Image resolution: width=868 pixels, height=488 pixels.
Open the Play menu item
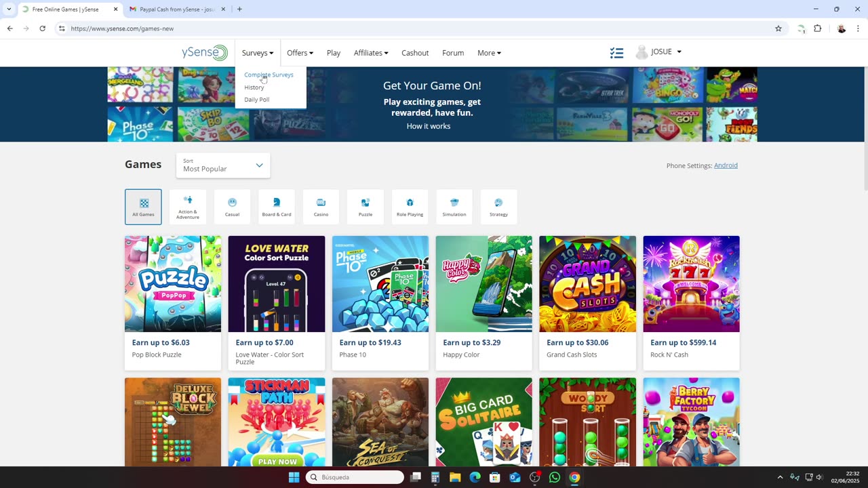tap(334, 53)
